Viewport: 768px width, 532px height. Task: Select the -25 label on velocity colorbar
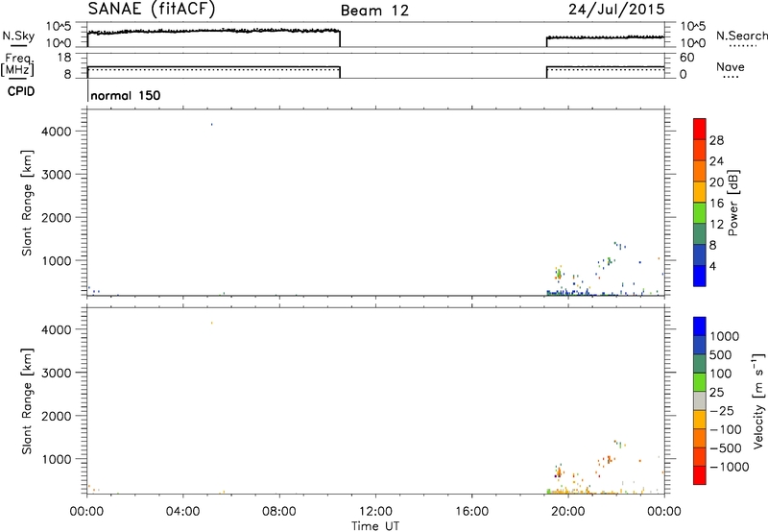722,411
